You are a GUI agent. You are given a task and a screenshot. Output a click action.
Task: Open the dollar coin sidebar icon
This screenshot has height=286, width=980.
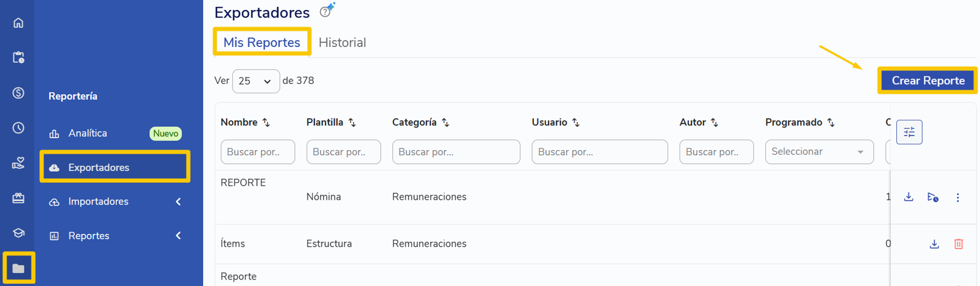point(18,93)
